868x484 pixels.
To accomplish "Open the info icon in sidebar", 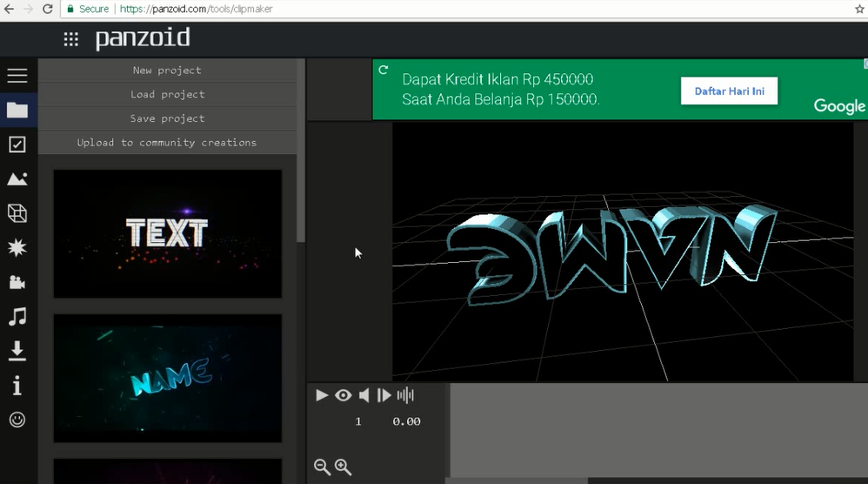I will (x=17, y=386).
